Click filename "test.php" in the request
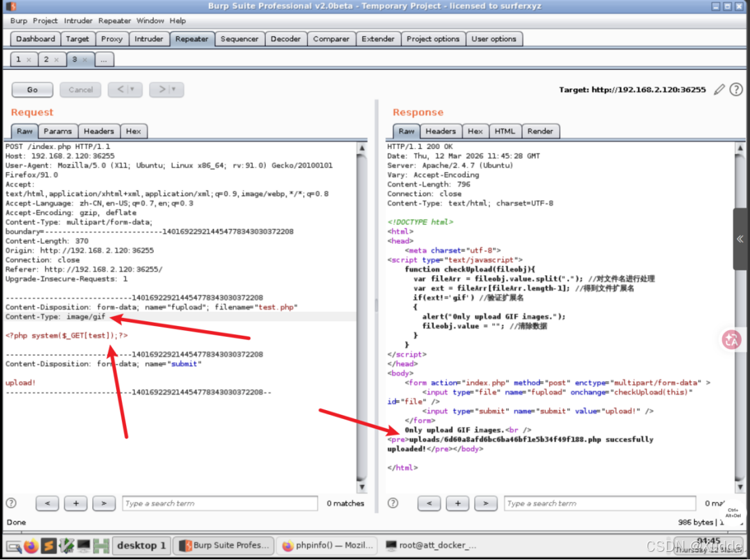Screen dimensions: 750x560 coord(256,307)
